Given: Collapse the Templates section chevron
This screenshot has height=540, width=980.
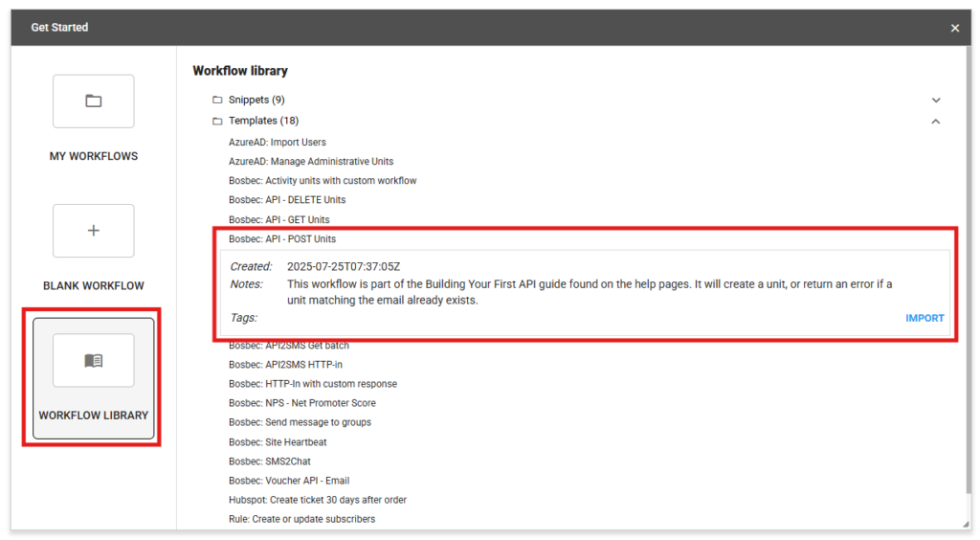Looking at the screenshot, I should pos(935,122).
